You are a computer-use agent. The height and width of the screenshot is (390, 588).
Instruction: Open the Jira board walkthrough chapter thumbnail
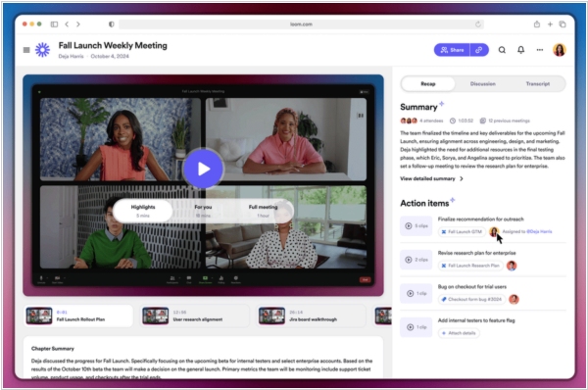[x=271, y=316]
